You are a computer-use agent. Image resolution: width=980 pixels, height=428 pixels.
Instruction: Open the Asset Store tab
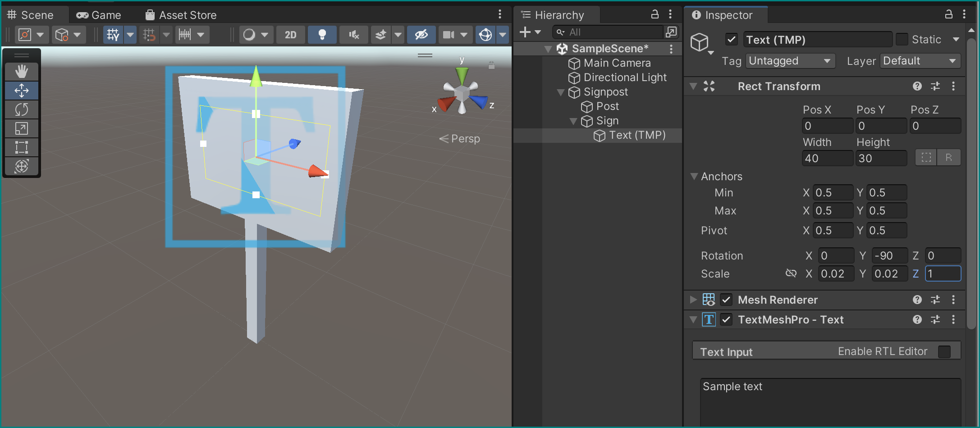181,15
